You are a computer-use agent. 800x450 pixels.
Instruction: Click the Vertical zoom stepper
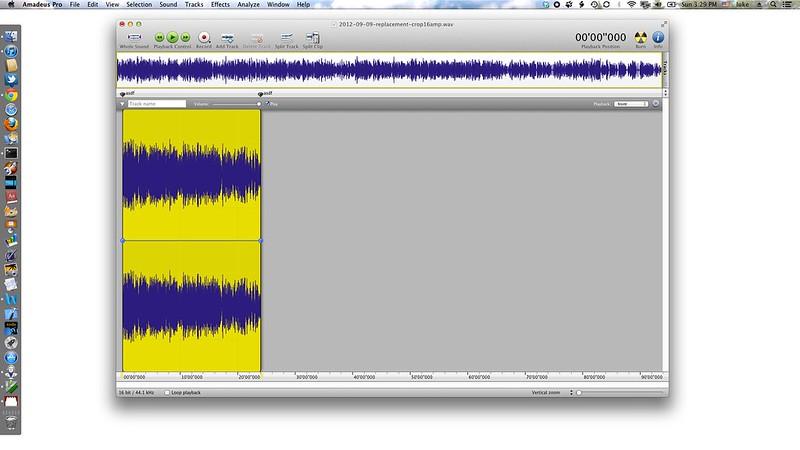(571, 393)
